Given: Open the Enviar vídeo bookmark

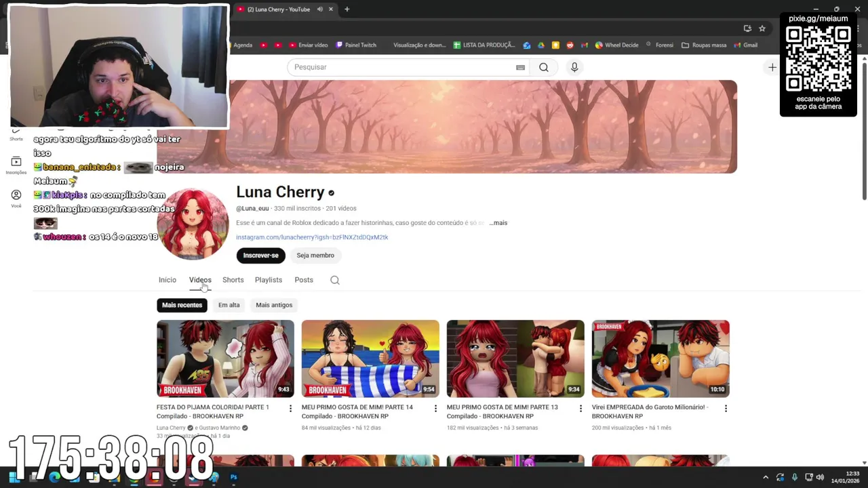Looking at the screenshot, I should [x=309, y=45].
